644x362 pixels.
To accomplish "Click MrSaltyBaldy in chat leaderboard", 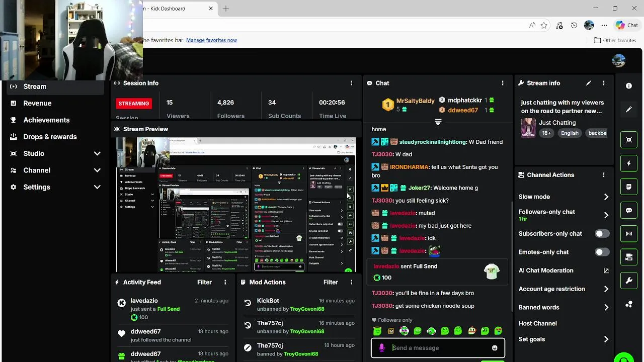I will 415,101.
